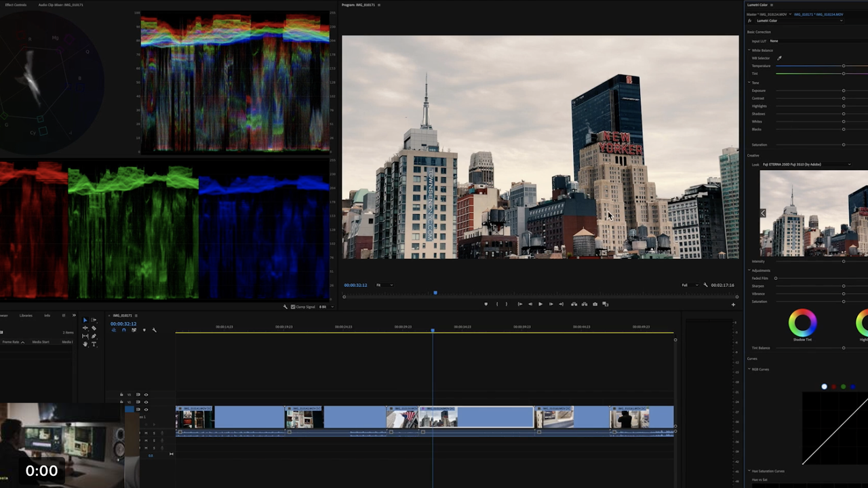The image size is (868, 488).
Task: Select the Slip tool
Action: click(x=85, y=336)
